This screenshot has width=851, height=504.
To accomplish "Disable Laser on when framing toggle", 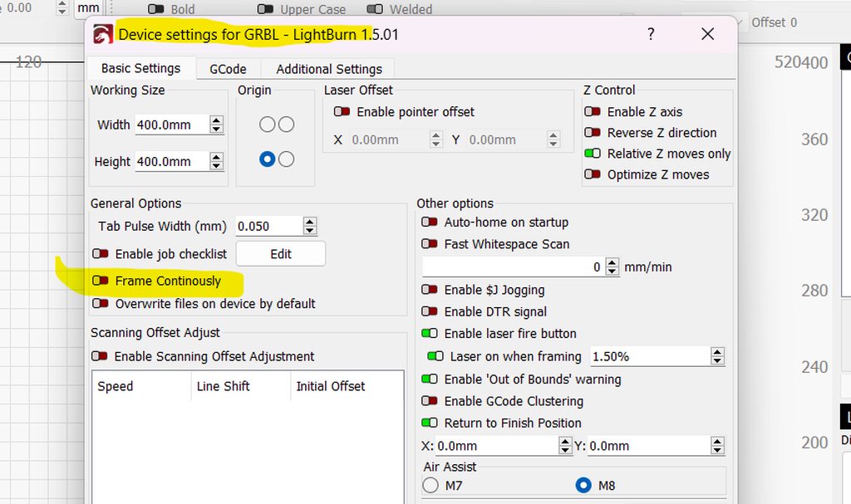I will 435,356.
